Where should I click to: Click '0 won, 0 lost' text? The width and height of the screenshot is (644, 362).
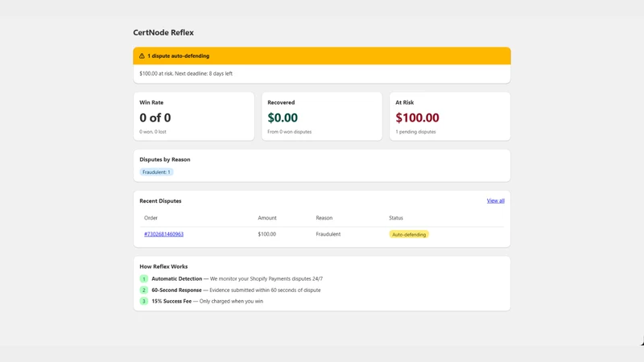[153, 132]
